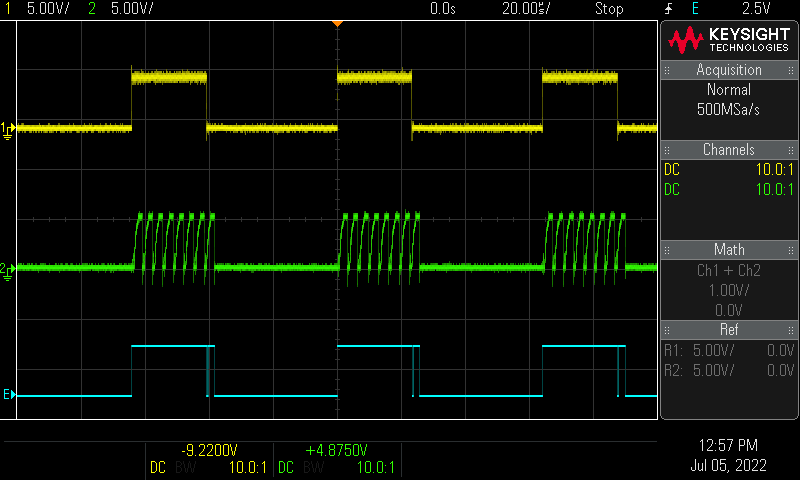
Task: Click the right grip of Ref header
Action: pyautogui.click(x=791, y=330)
